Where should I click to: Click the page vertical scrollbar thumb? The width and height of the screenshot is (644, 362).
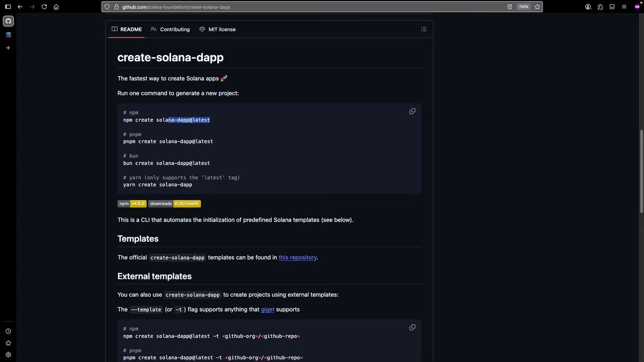[x=642, y=171]
